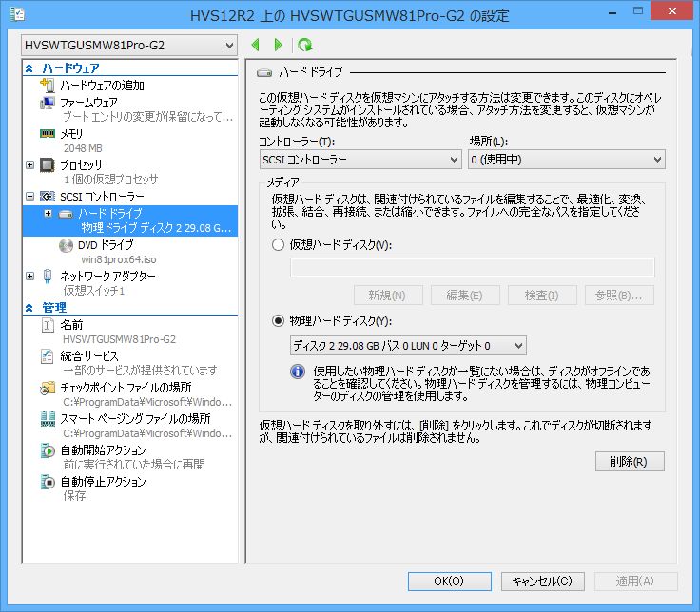700x612 pixels.
Task: Click the 新規(N) button
Action: coord(388,296)
